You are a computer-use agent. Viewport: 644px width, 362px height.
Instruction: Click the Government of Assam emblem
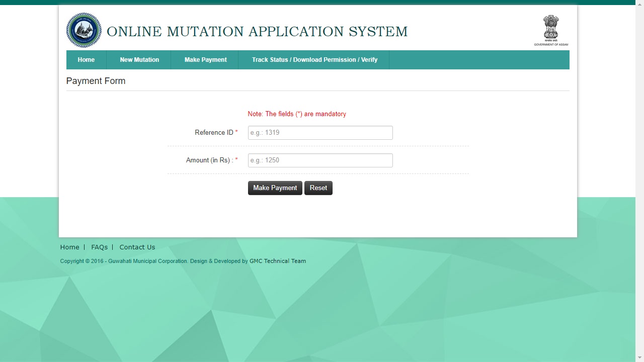(x=550, y=29)
